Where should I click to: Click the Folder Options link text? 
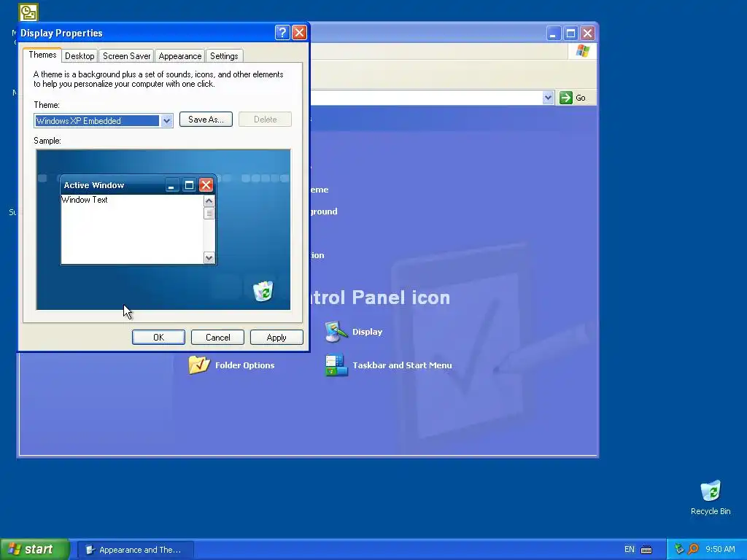pyautogui.click(x=245, y=365)
